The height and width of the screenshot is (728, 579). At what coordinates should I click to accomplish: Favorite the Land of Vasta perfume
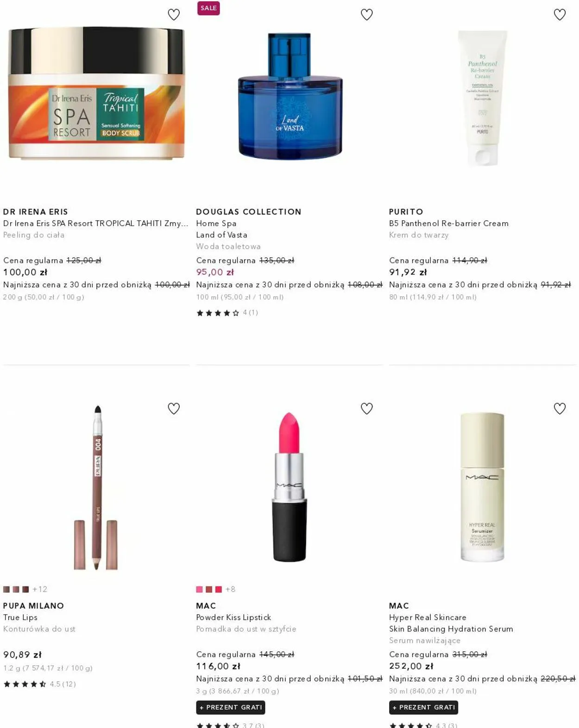tap(367, 15)
